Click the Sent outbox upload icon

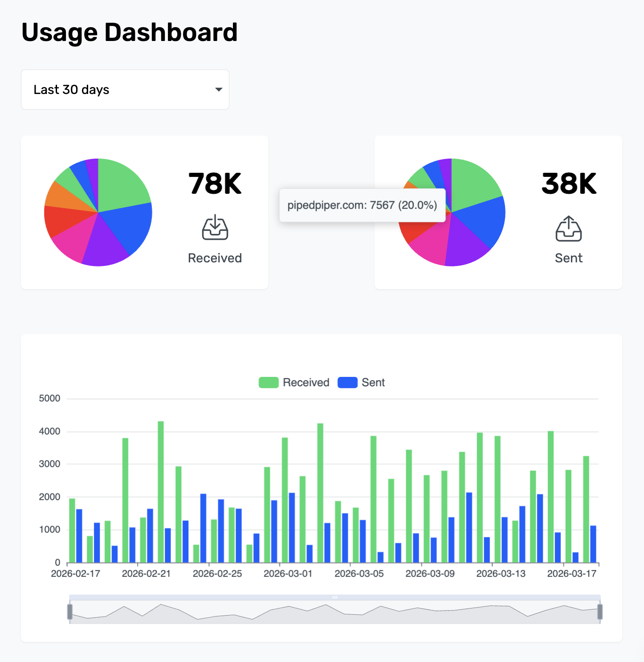pyautogui.click(x=569, y=228)
